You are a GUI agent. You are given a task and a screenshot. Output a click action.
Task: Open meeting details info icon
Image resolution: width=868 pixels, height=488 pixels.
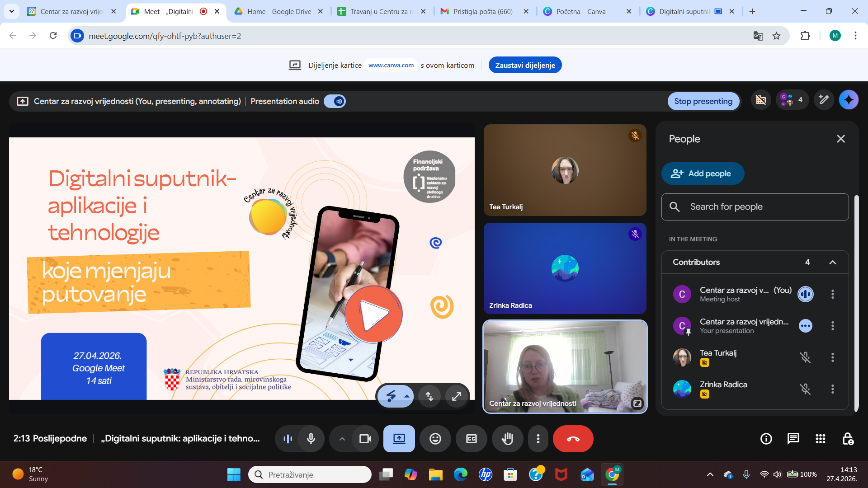766,439
